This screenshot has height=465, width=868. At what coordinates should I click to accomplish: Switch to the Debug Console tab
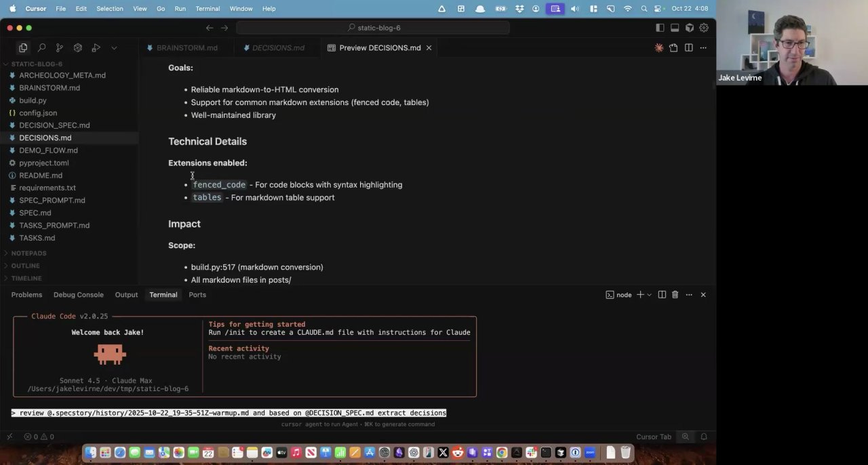pos(79,295)
